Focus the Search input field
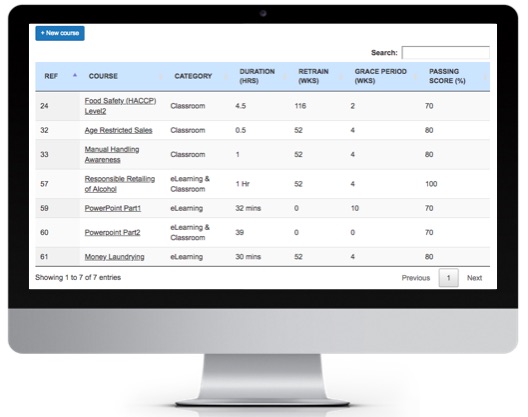The width and height of the screenshot is (528, 417). [446, 53]
